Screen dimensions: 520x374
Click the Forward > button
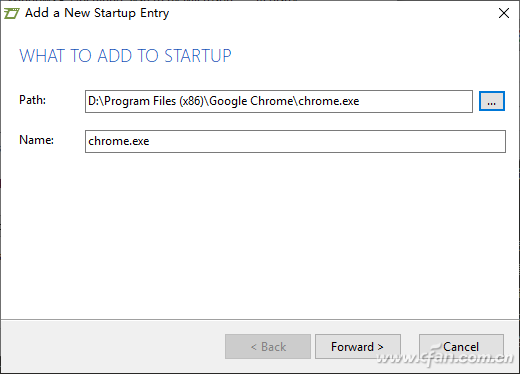[x=358, y=347]
